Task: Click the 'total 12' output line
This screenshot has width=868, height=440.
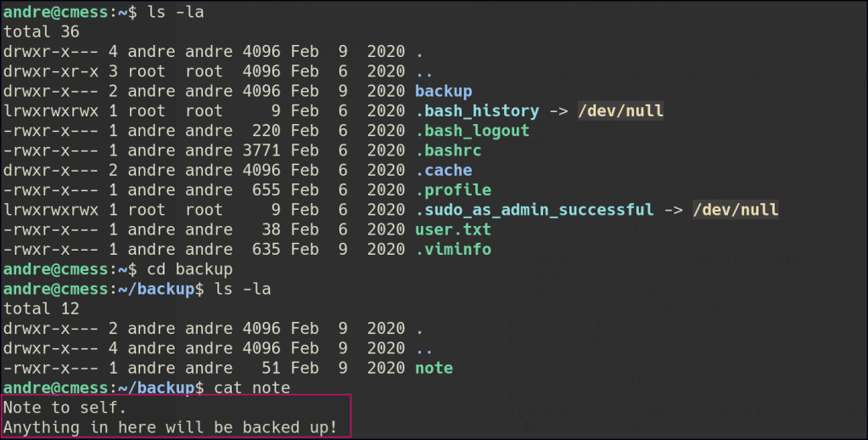Action: [x=42, y=308]
